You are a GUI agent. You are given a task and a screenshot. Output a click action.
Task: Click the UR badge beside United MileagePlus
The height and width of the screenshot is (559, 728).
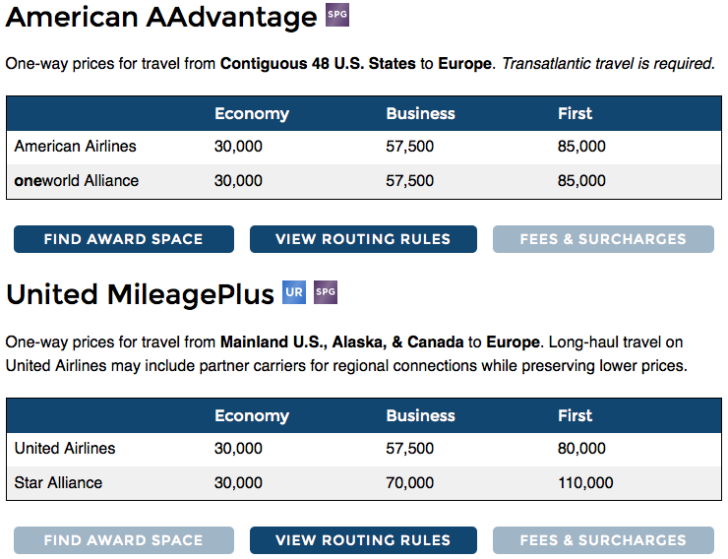294,292
